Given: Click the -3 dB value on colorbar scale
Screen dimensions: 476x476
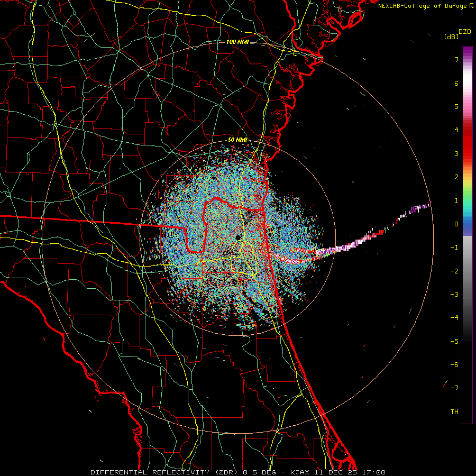Looking at the screenshot, I should tap(454, 295).
